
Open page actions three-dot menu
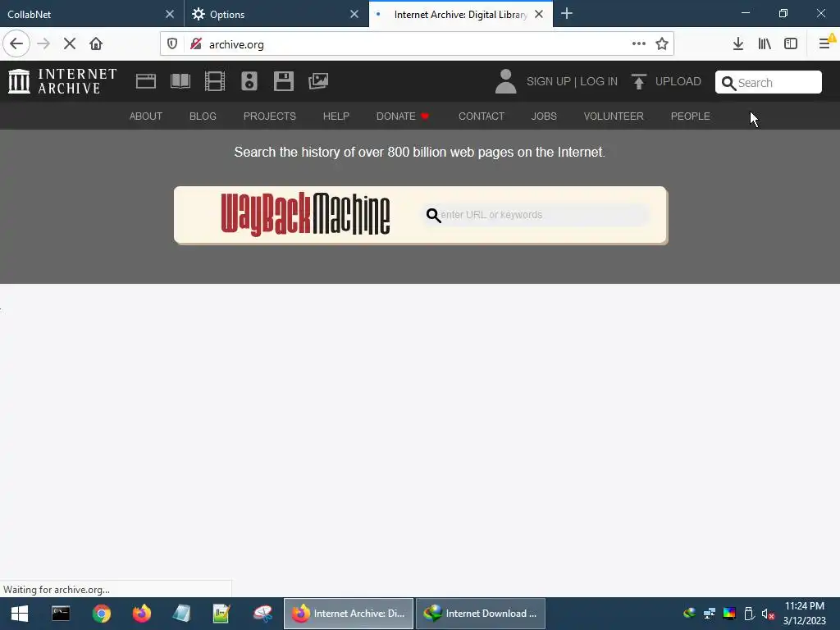[x=638, y=44]
